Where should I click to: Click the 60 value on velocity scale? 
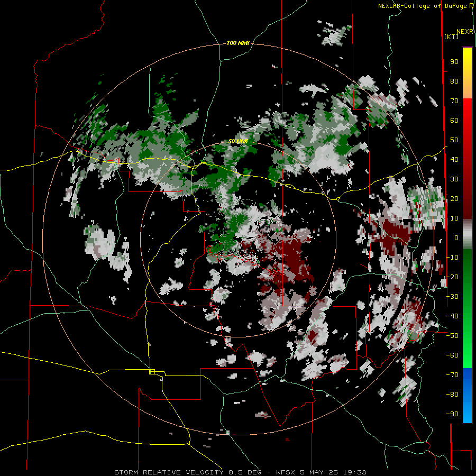click(x=454, y=121)
